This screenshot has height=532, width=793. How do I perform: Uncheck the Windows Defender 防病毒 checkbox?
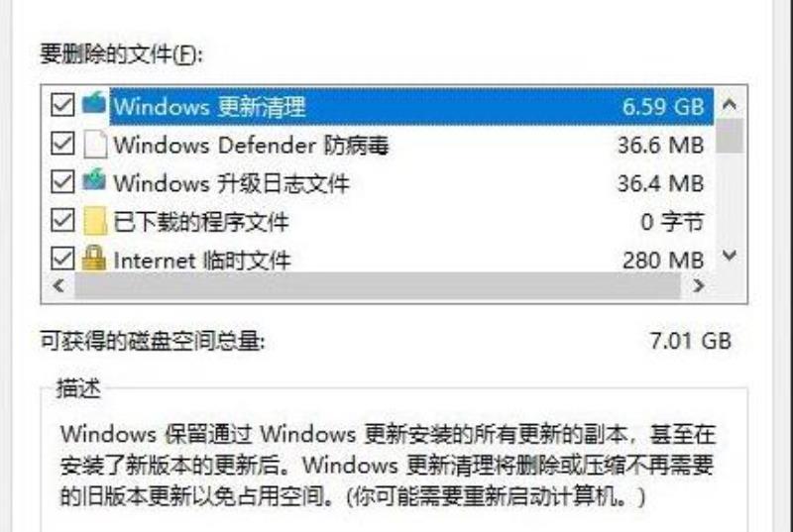(x=62, y=144)
